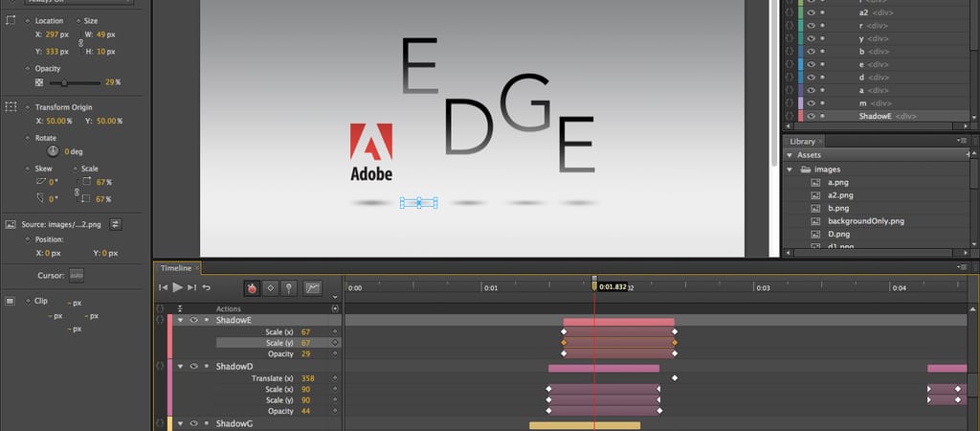Click the swap image source button
980x431 pixels.
(116, 224)
